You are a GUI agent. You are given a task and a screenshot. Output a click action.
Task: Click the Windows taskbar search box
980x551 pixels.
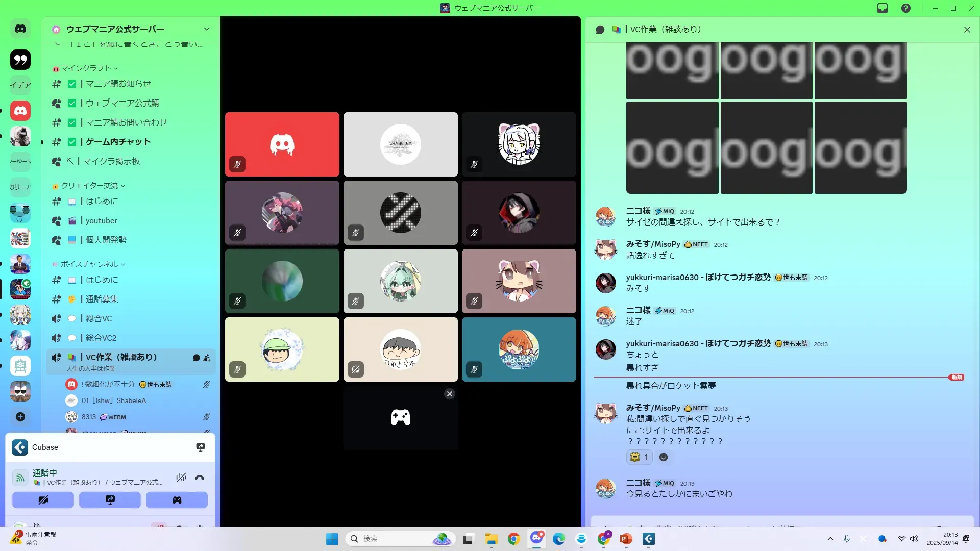click(388, 539)
